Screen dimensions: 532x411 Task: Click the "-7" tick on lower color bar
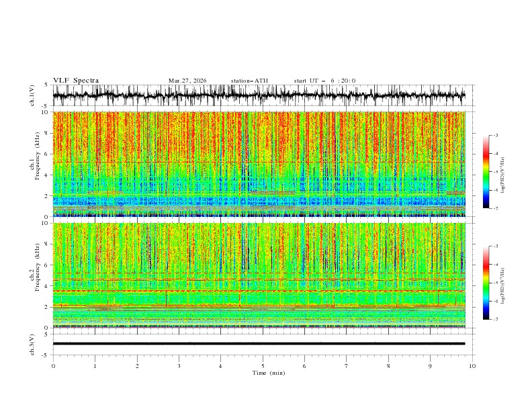tap(495, 320)
